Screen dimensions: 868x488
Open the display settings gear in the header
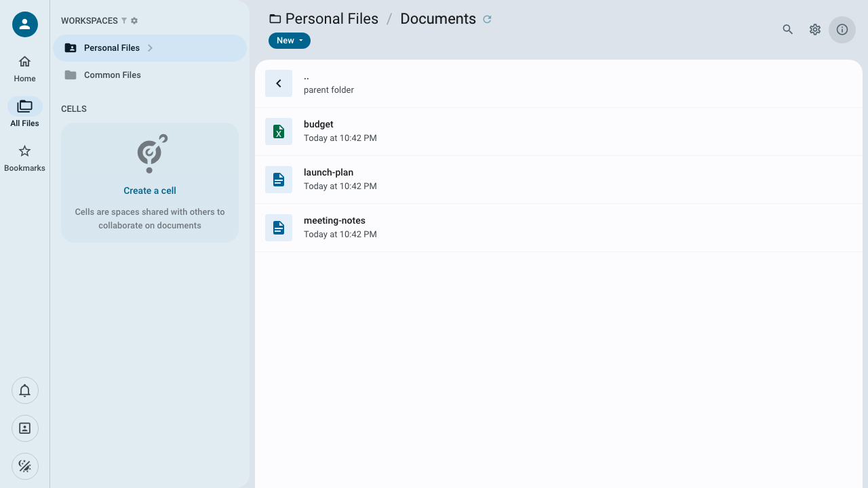click(x=815, y=30)
